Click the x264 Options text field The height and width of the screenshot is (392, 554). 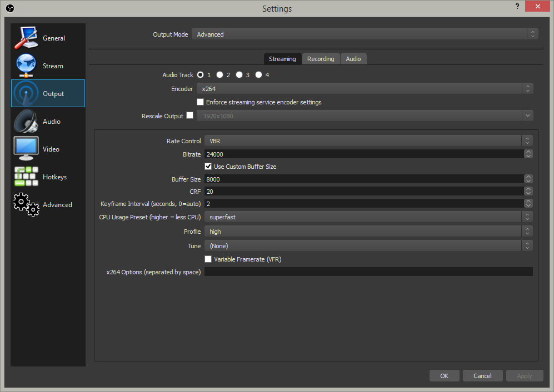pos(368,272)
